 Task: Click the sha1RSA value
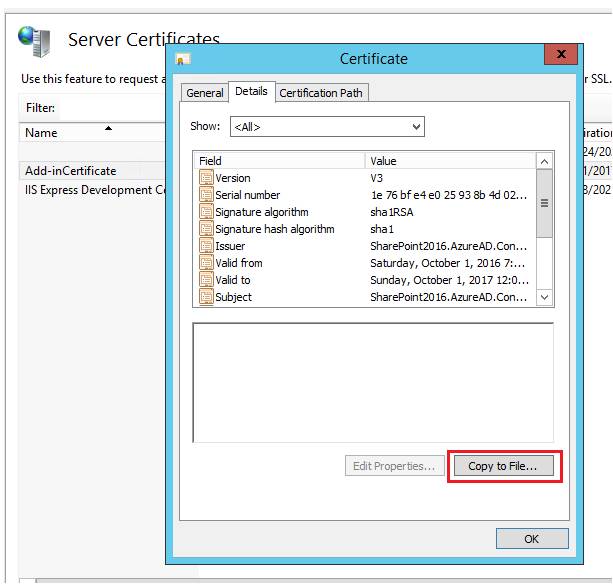point(392,212)
